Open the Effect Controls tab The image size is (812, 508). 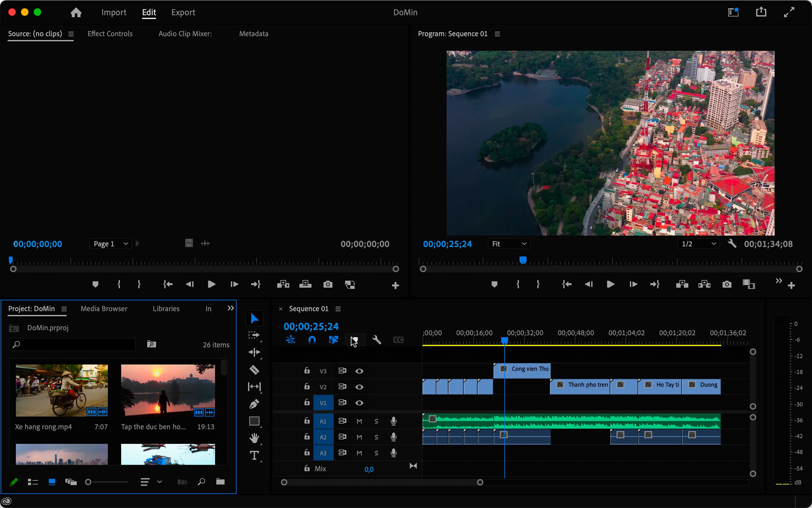pyautogui.click(x=110, y=34)
